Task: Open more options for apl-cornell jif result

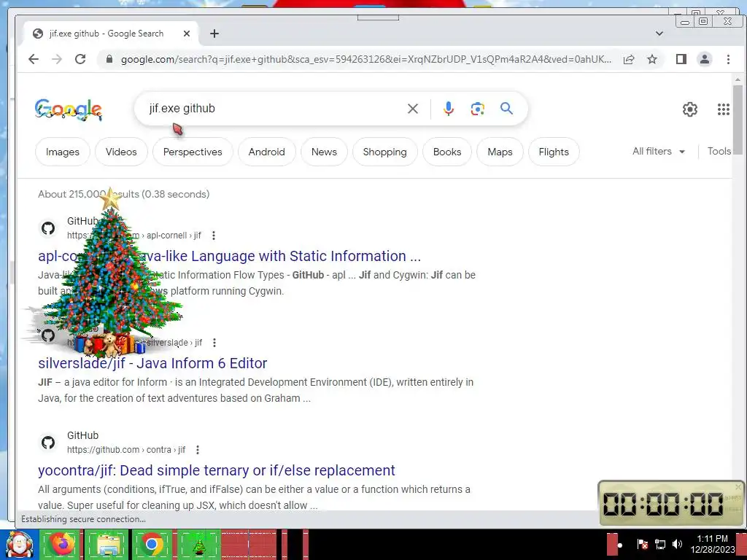Action: click(214, 236)
